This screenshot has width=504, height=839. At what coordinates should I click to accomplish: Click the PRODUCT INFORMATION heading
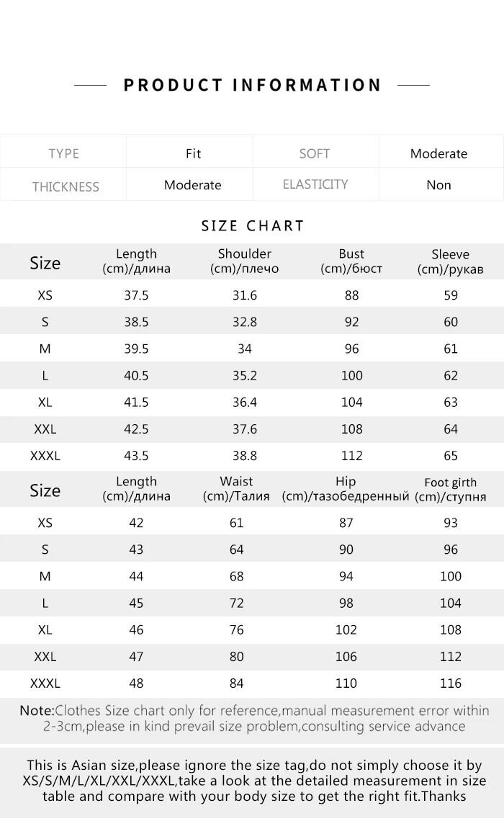tap(252, 85)
